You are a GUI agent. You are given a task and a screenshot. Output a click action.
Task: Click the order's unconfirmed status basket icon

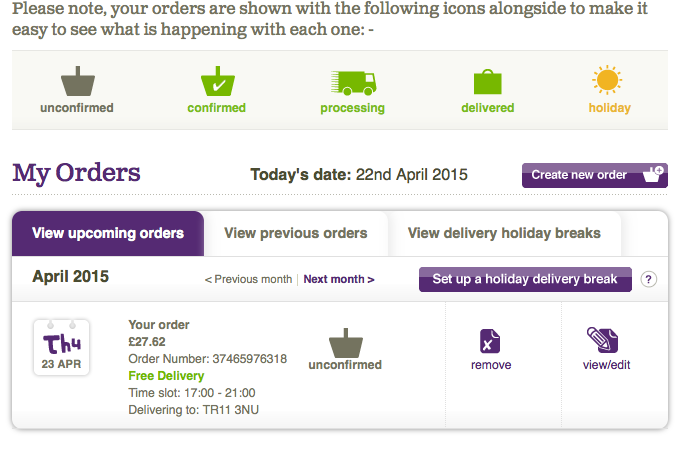point(344,340)
